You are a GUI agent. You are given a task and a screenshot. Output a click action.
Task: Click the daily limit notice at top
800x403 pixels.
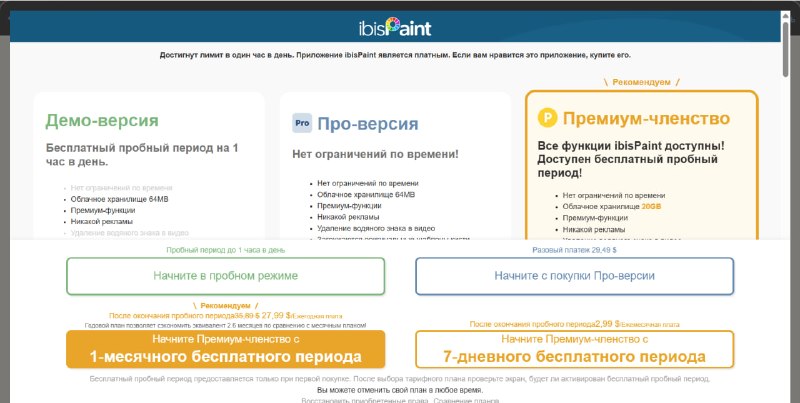[395, 55]
